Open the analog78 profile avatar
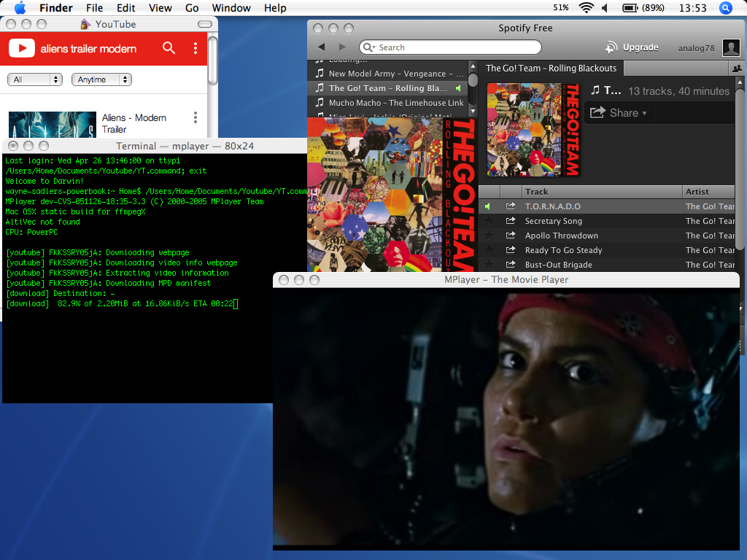The width and height of the screenshot is (747, 560). [x=731, y=47]
